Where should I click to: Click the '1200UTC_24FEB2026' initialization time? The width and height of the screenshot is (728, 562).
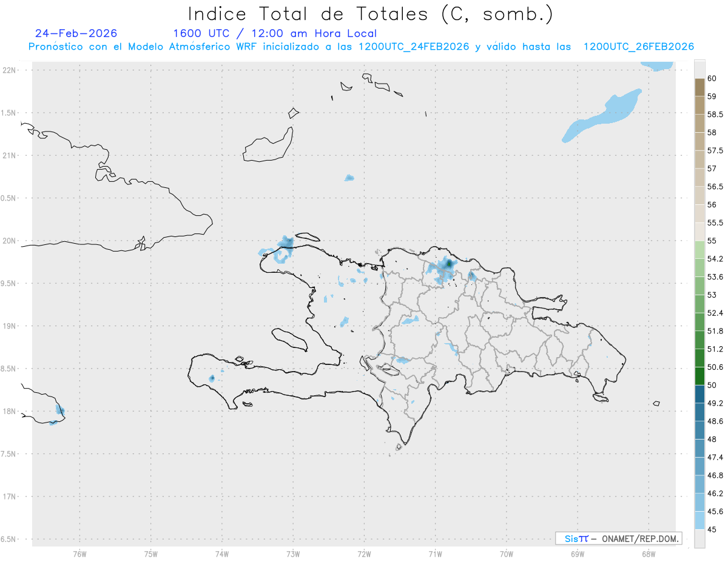[x=414, y=47]
